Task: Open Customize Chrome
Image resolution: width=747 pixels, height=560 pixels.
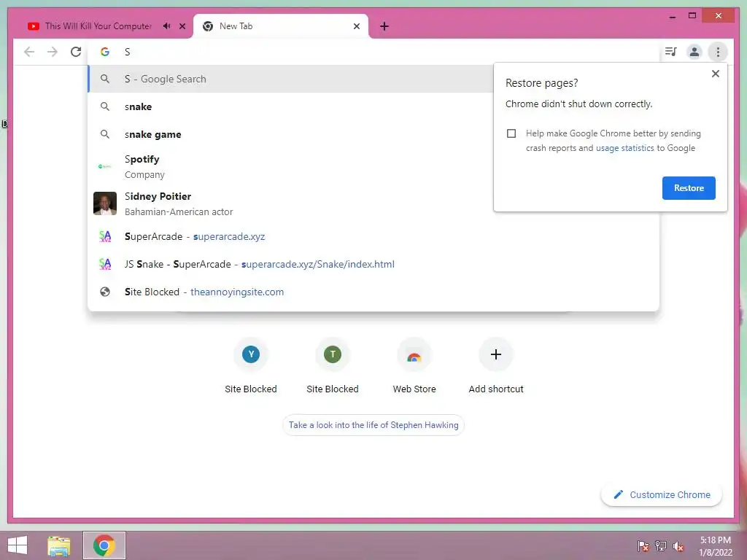Action: (662, 495)
